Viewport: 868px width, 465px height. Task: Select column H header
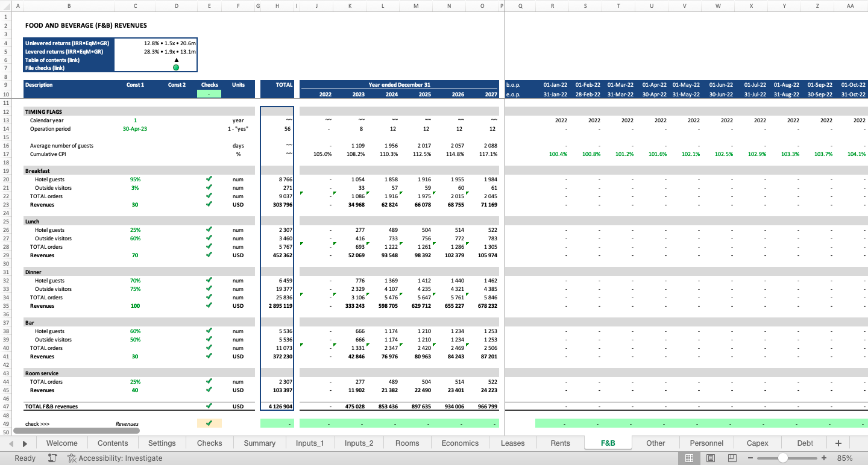point(277,5)
